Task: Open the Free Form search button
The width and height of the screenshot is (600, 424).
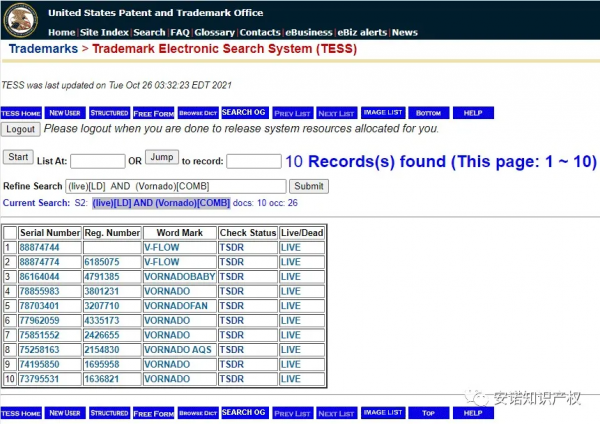Action: 153,113
